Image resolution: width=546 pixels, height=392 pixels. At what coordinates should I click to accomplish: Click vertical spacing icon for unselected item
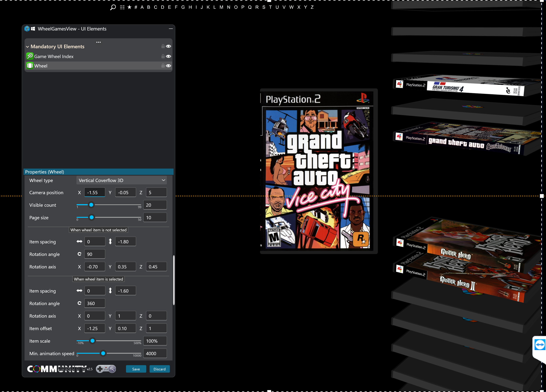110,241
